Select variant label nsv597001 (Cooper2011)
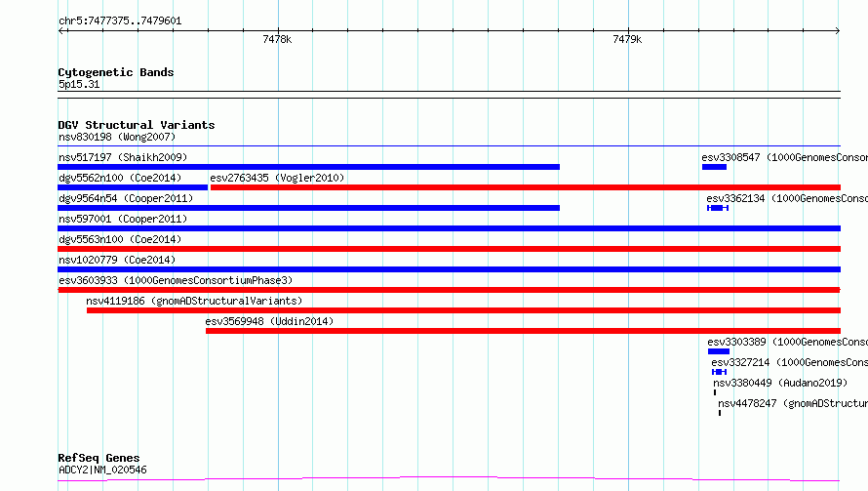This screenshot has height=491, width=868. (x=123, y=219)
